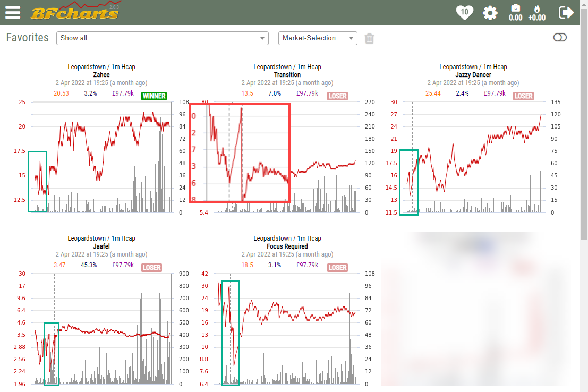588x392 pixels.
Task: Click the red highlighted region on Transition chart
Action: click(240, 152)
